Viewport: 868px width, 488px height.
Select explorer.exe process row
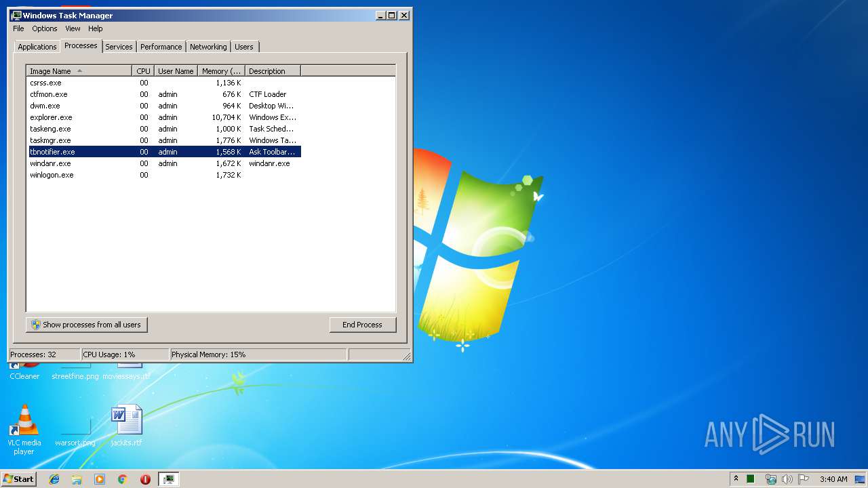click(164, 117)
